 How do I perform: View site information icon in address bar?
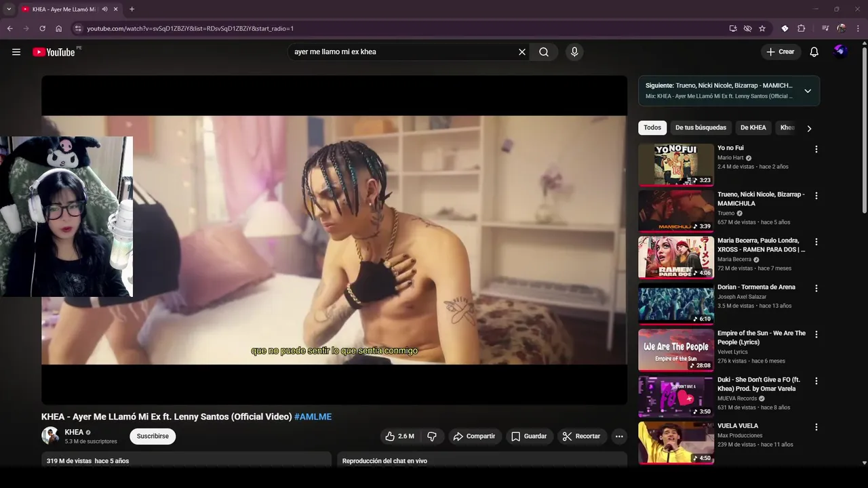pyautogui.click(x=78, y=28)
